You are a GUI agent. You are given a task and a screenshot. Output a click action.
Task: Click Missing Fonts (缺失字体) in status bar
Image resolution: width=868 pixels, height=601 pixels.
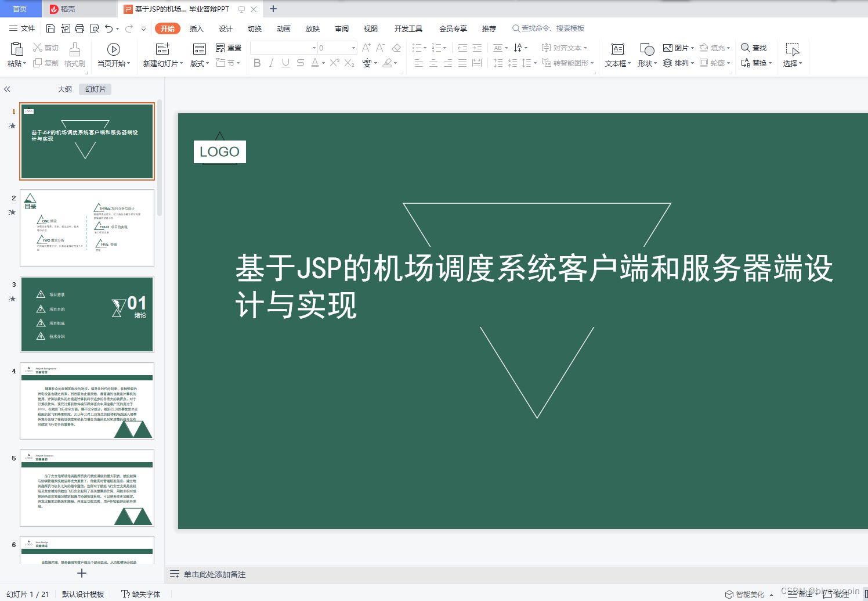pyautogui.click(x=141, y=594)
